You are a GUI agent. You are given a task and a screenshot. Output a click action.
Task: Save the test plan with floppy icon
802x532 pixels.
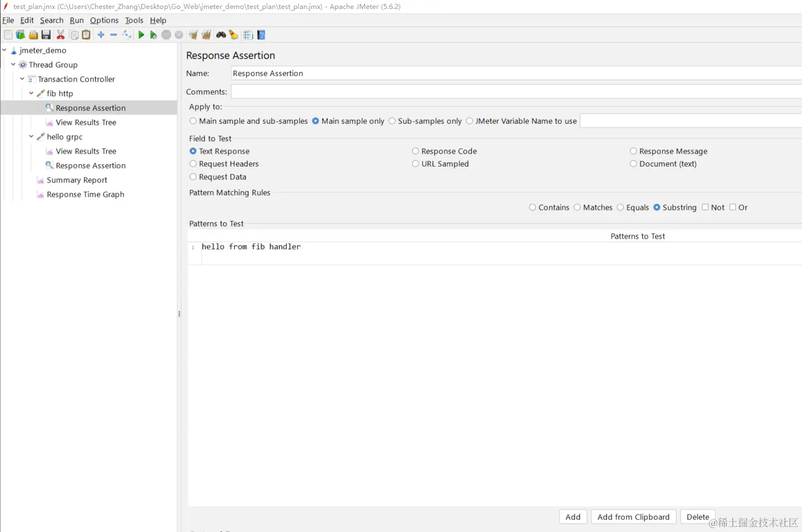click(x=46, y=35)
